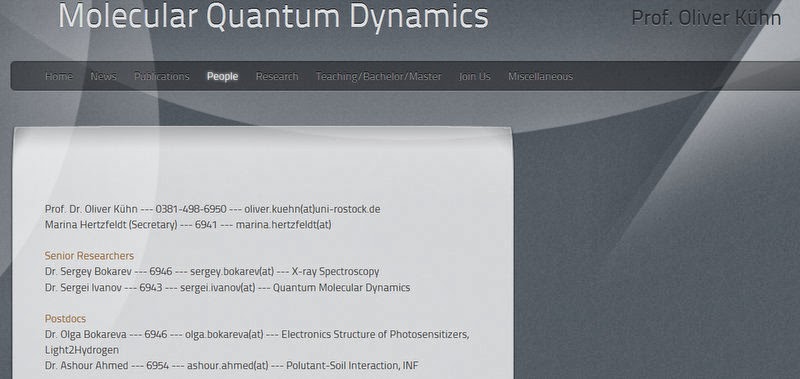Go to the News page
The width and height of the screenshot is (800, 379).
point(104,77)
